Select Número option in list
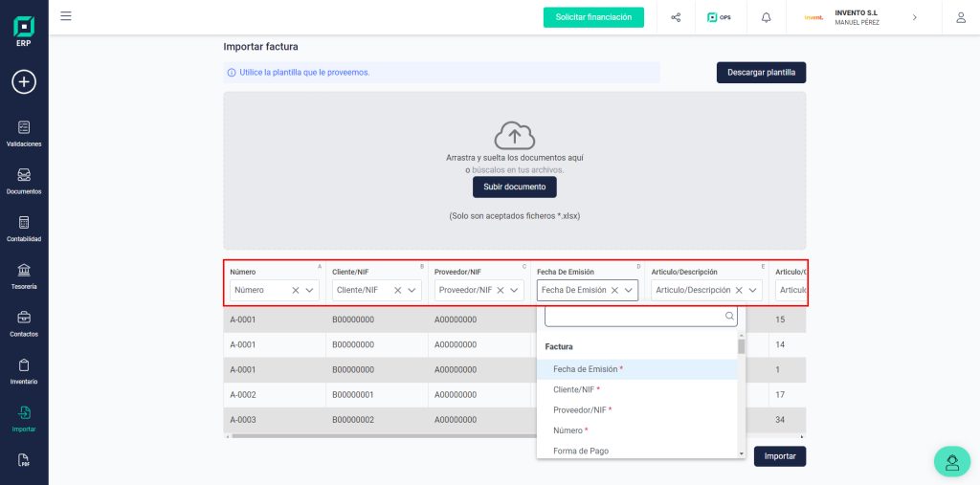980x485 pixels. click(x=636, y=430)
